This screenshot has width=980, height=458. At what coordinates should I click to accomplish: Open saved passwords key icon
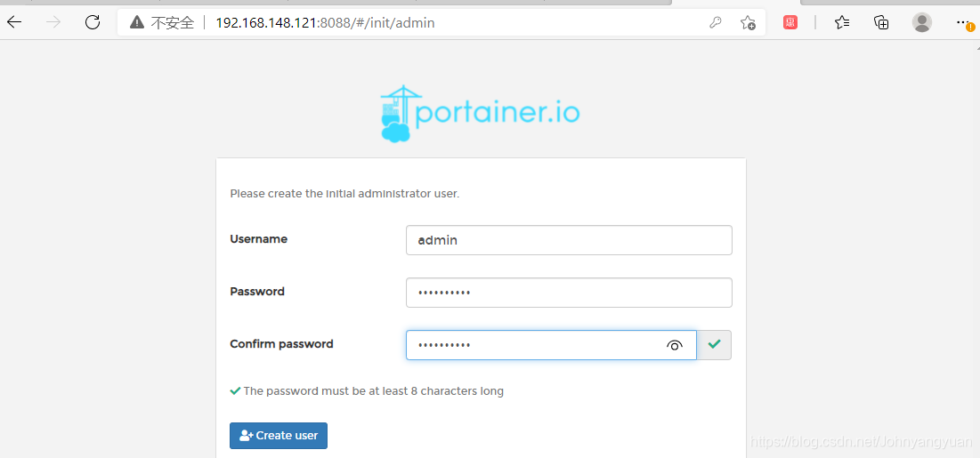pyautogui.click(x=716, y=23)
